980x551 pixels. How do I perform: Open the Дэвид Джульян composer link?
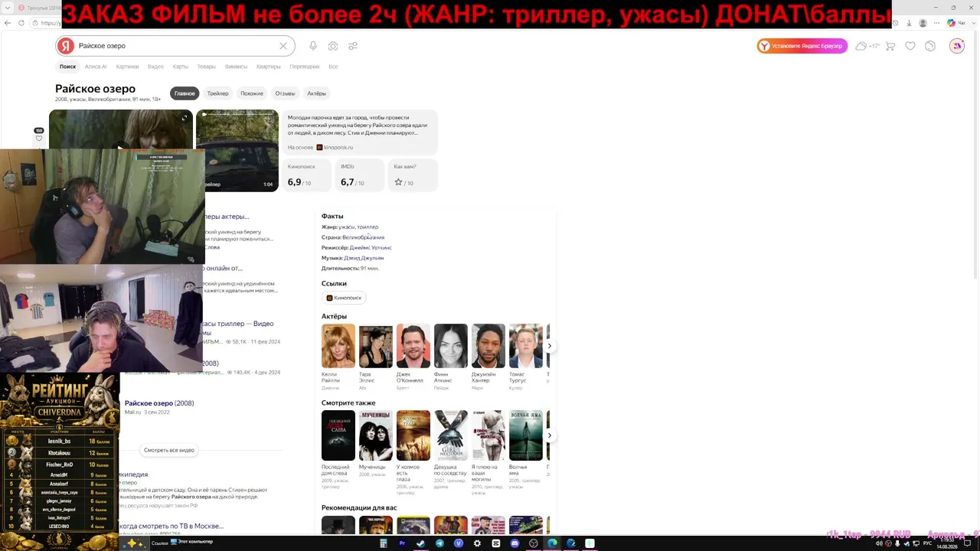point(364,258)
